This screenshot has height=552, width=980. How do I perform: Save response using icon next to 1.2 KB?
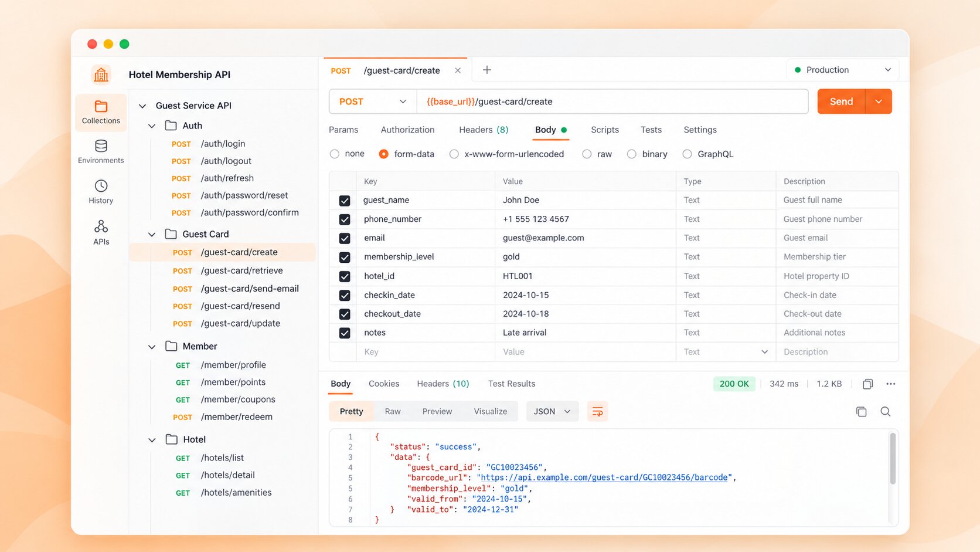coord(867,384)
